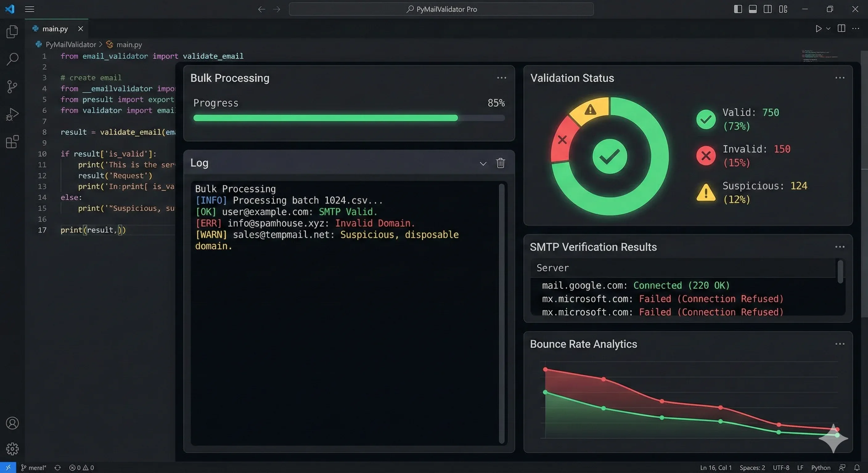Viewport: 868px width, 473px height.
Task: Open the Manage gear icon
Action: [x=12, y=449]
